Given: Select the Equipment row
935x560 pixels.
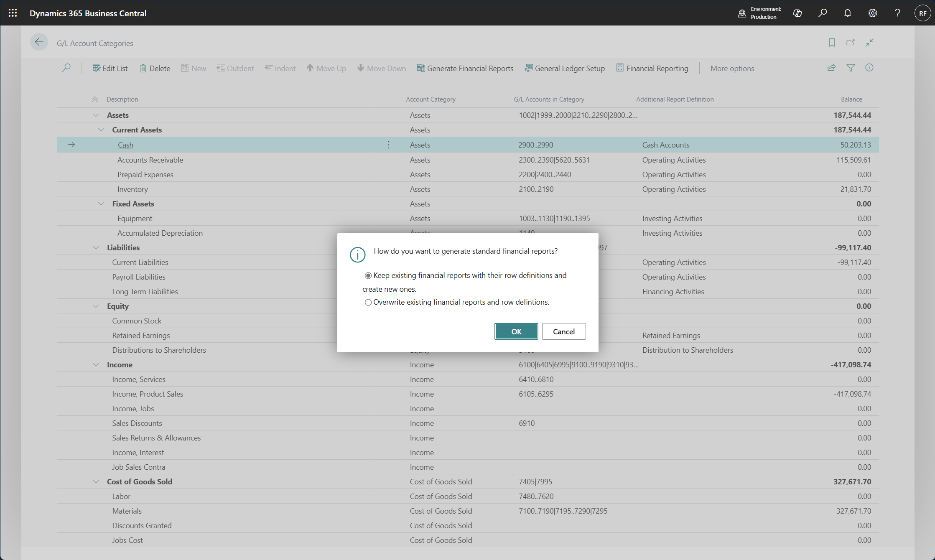Looking at the screenshot, I should click(x=468, y=219).
